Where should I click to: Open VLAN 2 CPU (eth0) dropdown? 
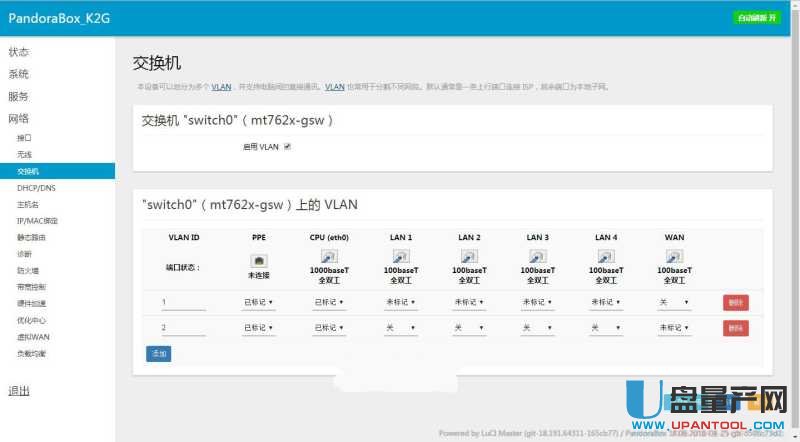(x=329, y=327)
